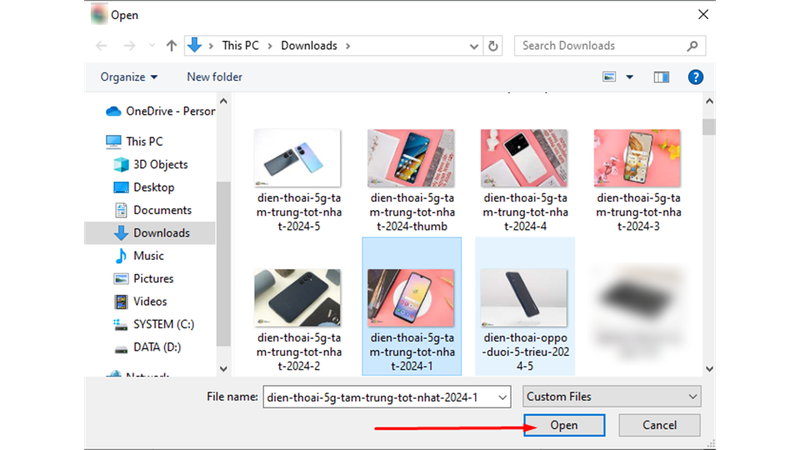Click sidebar scroll up arrow
This screenshot has height=450, width=800.
(x=223, y=101)
